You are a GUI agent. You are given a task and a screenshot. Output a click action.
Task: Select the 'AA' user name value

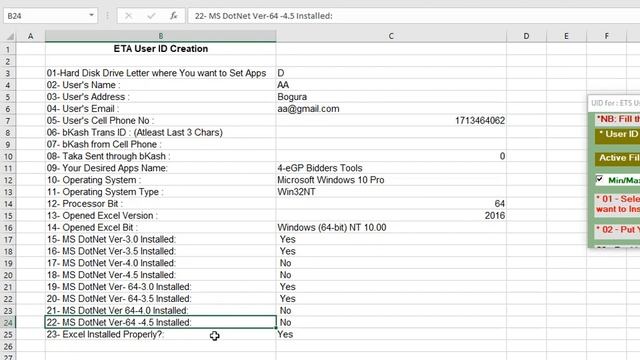point(391,85)
